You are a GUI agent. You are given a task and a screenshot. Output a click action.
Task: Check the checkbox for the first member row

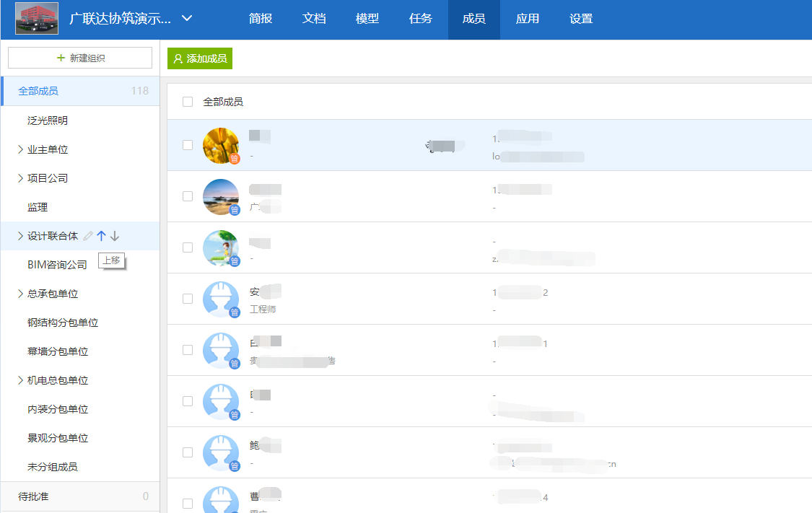pyautogui.click(x=188, y=145)
